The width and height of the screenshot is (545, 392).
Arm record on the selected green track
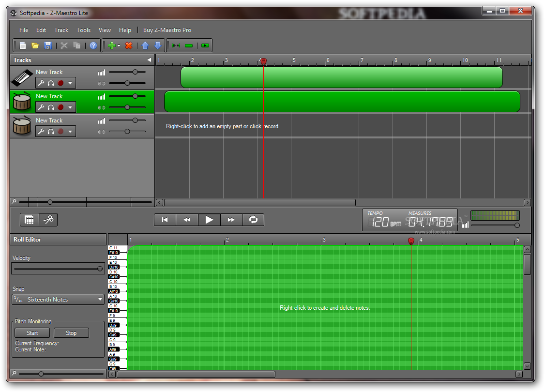pos(61,107)
